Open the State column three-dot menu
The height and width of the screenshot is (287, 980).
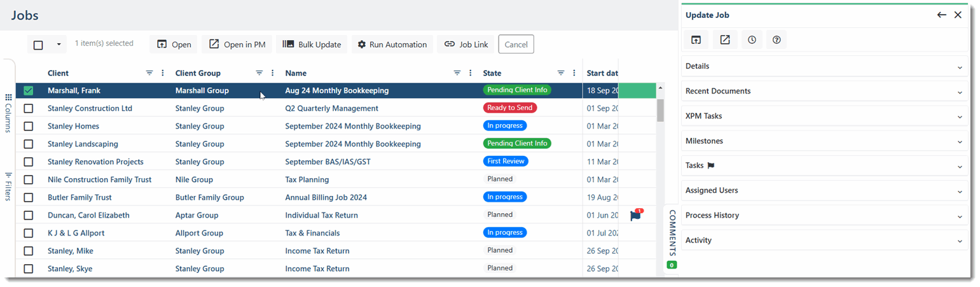point(574,73)
